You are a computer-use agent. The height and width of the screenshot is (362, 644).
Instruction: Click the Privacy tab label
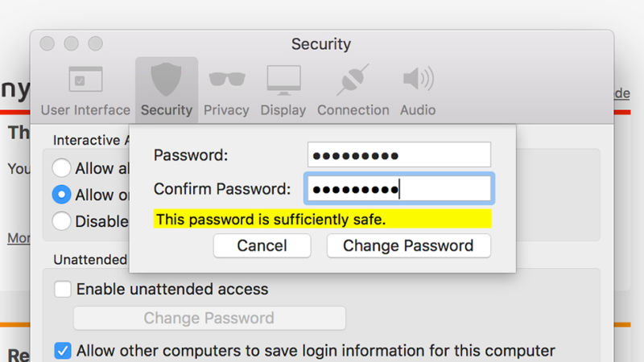pos(226,110)
